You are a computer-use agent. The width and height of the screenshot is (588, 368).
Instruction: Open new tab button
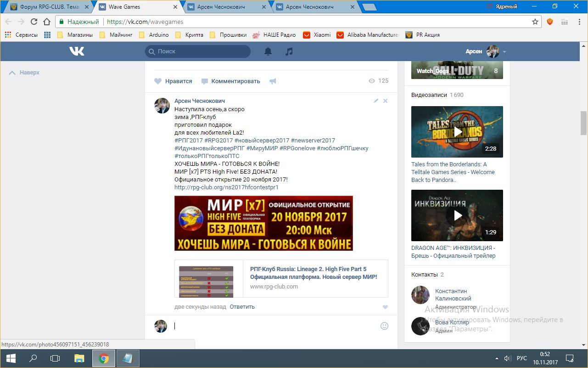[x=369, y=7]
